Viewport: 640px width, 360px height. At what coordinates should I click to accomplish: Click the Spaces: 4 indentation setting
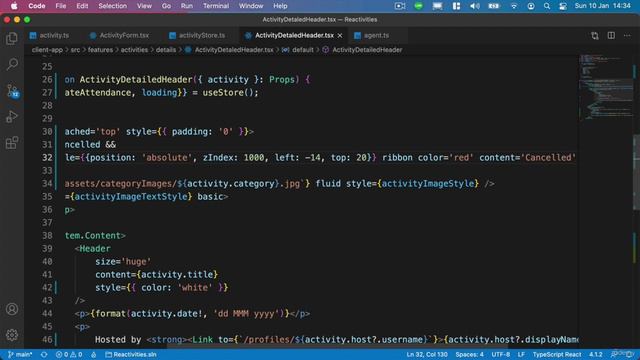click(469, 354)
